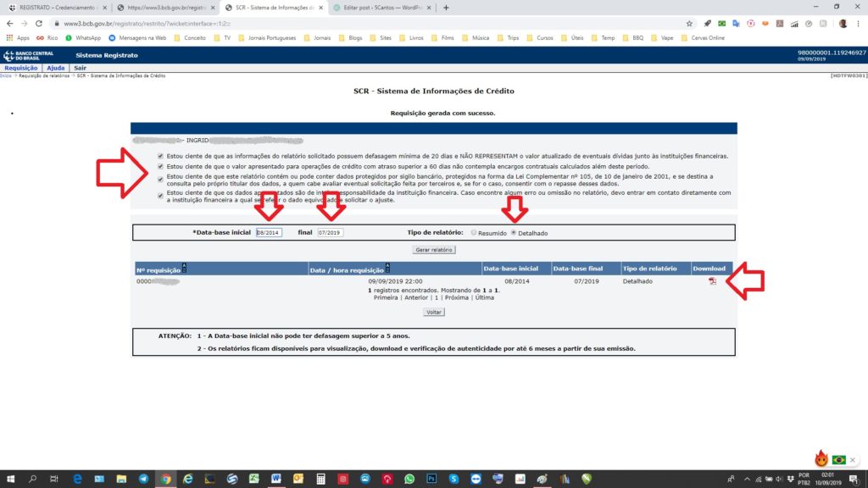Open the Chrome profile avatar

click(x=843, y=24)
